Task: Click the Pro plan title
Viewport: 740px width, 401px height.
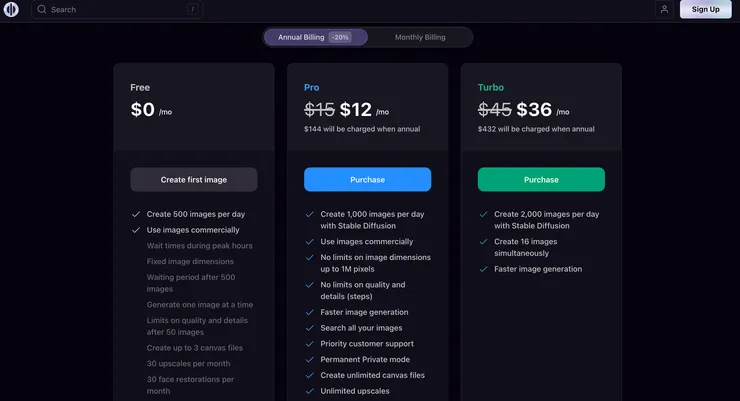Action: point(312,87)
